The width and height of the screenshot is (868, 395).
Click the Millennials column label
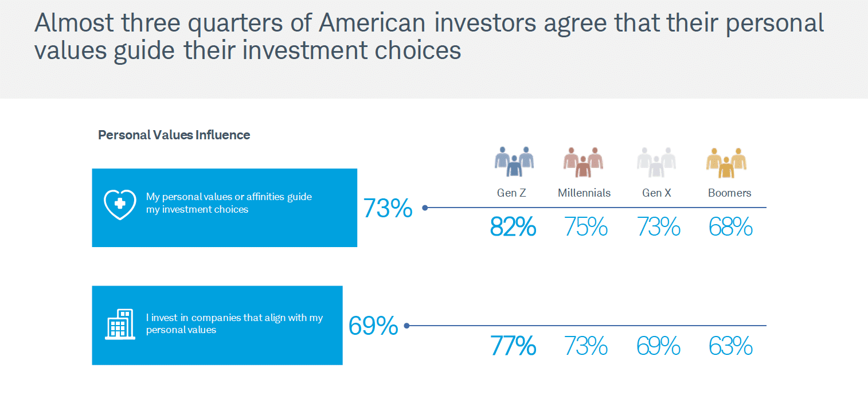pos(584,193)
